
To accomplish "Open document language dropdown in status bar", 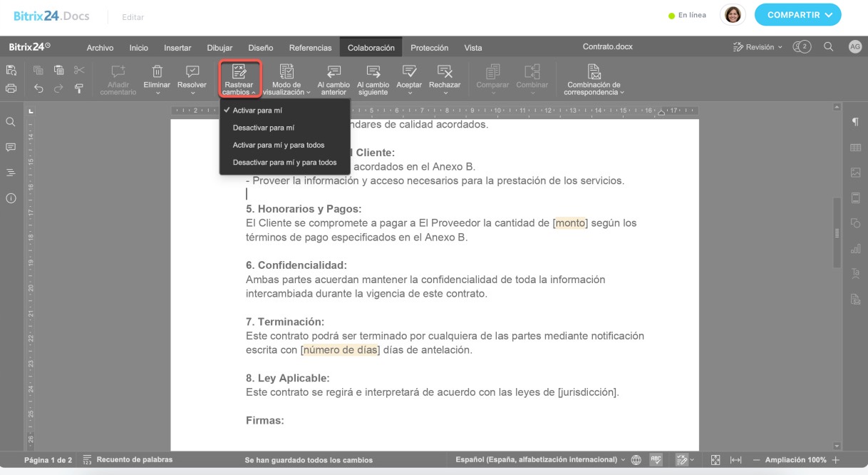I will pyautogui.click(x=540, y=460).
